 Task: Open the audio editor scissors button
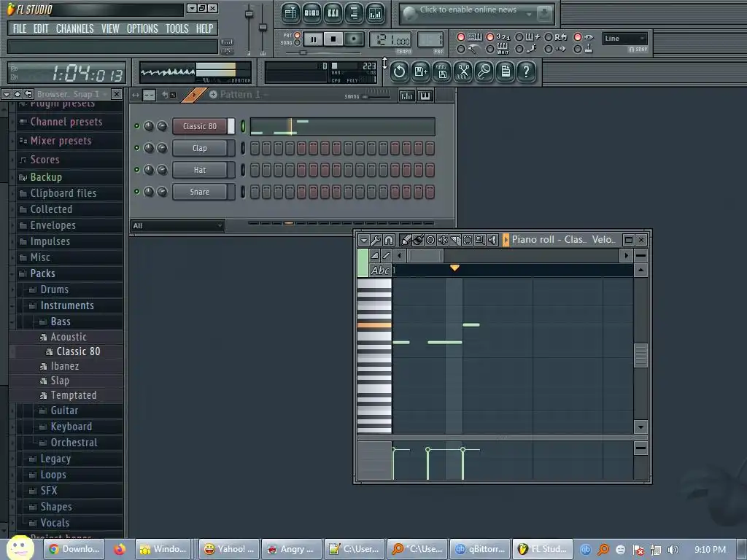coord(463,72)
